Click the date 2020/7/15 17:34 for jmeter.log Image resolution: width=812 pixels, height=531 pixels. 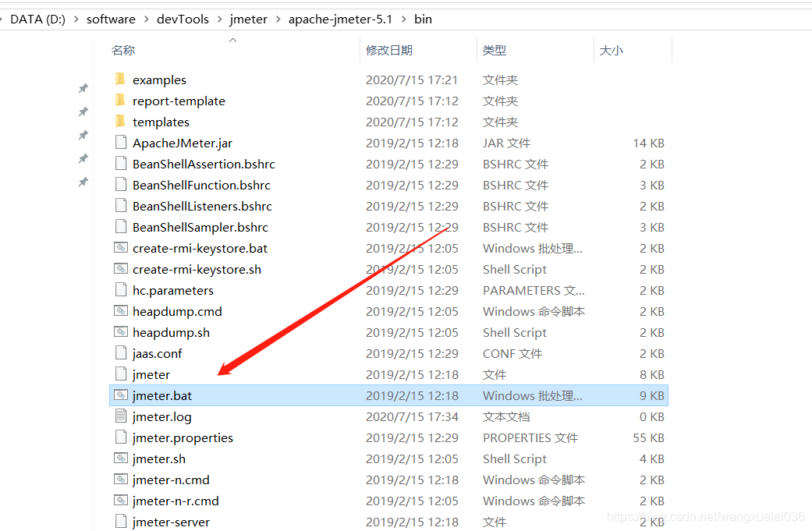click(x=412, y=416)
